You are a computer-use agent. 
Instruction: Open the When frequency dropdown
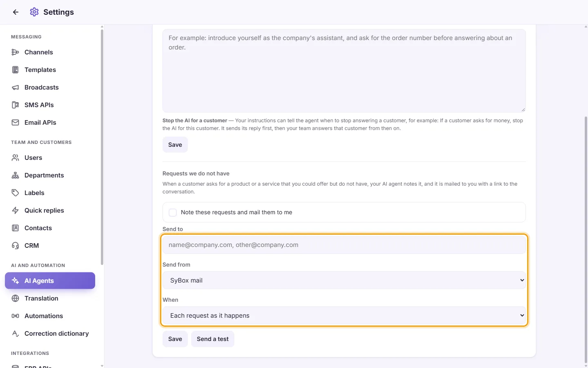344,316
